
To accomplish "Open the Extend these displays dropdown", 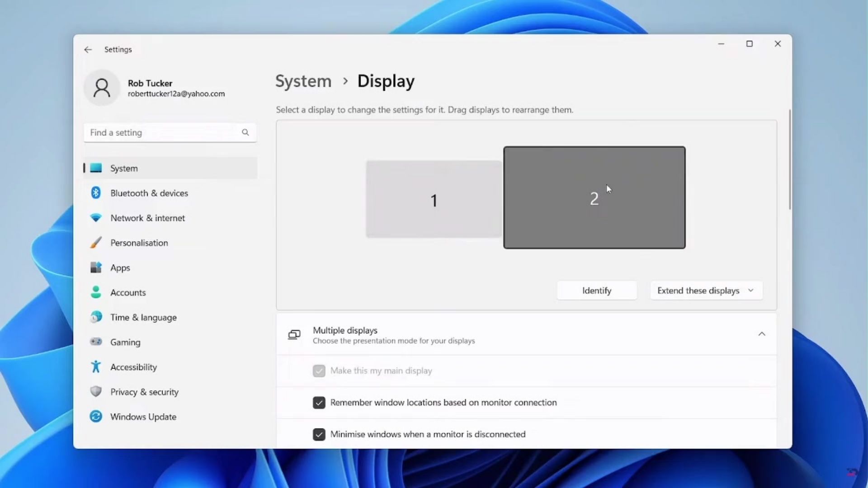I will (x=706, y=291).
